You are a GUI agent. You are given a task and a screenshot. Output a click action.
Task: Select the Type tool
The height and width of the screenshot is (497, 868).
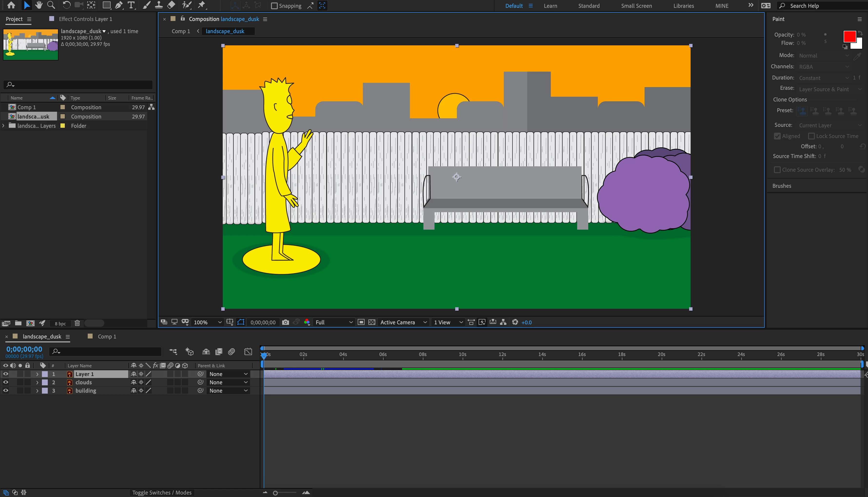tap(131, 5)
